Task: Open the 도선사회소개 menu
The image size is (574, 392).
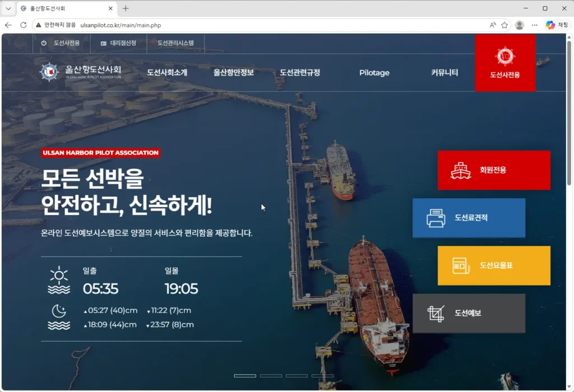Action: [167, 72]
